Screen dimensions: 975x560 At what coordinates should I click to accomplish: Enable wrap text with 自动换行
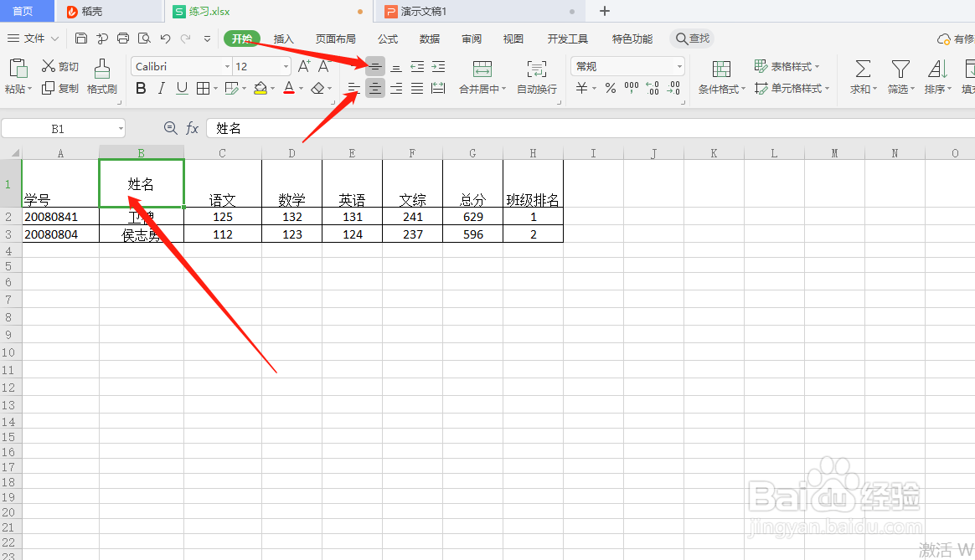[536, 76]
